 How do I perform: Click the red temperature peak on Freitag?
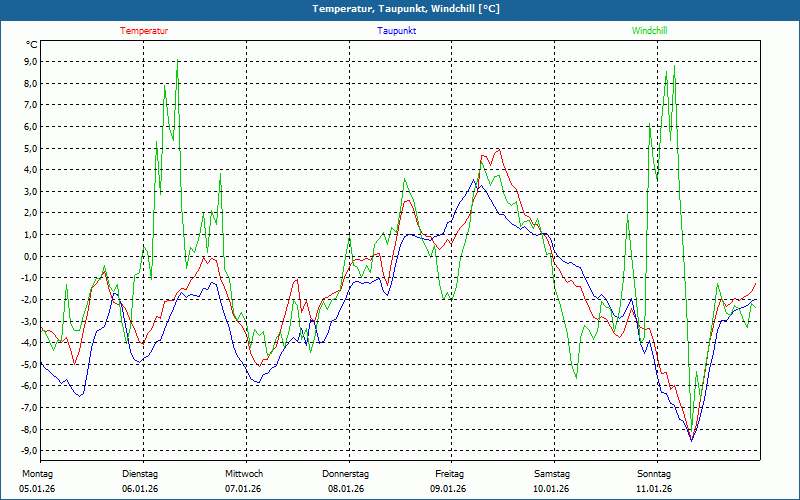click(497, 149)
